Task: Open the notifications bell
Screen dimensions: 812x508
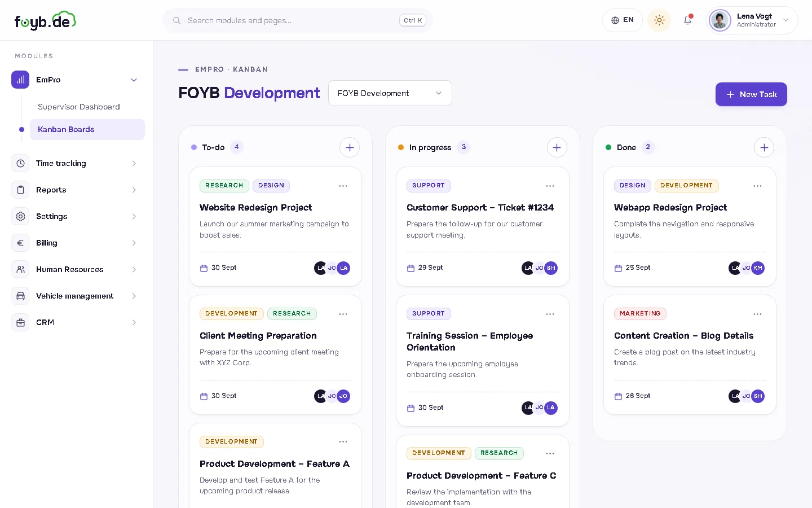Action: [688, 20]
